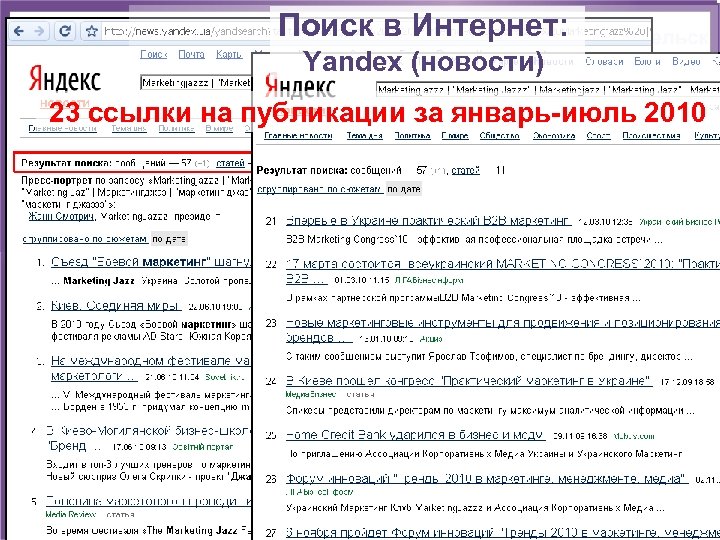720x540 pixels.
Task: Click the Яндекс logo in front window
Action: point(300,86)
